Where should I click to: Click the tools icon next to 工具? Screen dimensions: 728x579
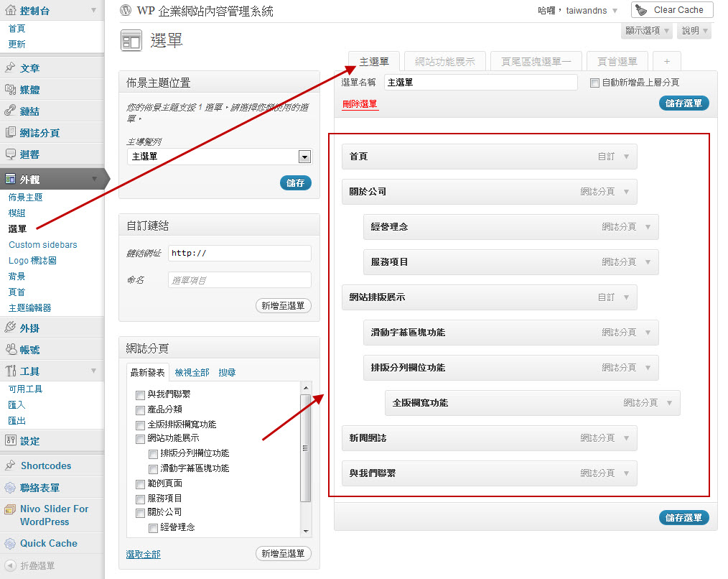(10, 371)
